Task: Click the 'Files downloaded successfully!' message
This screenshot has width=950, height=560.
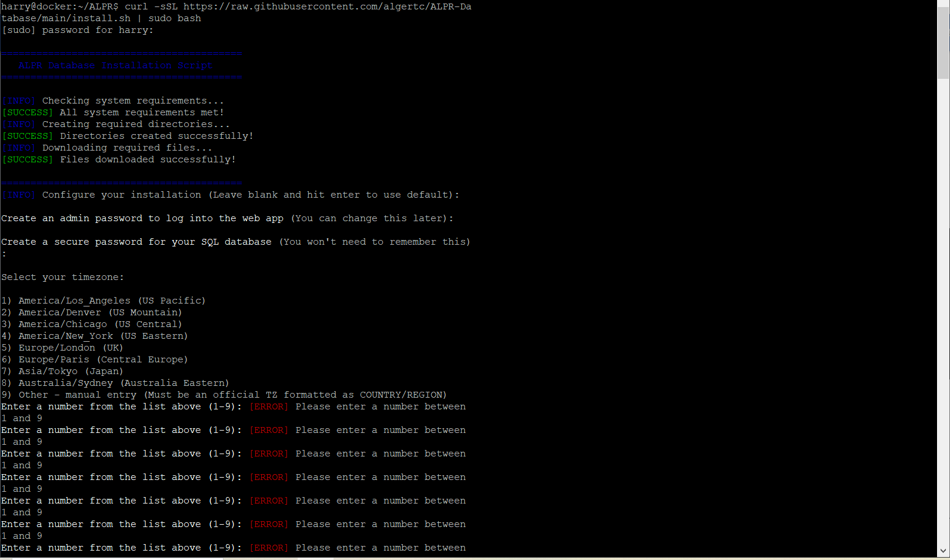Action: click(x=148, y=159)
